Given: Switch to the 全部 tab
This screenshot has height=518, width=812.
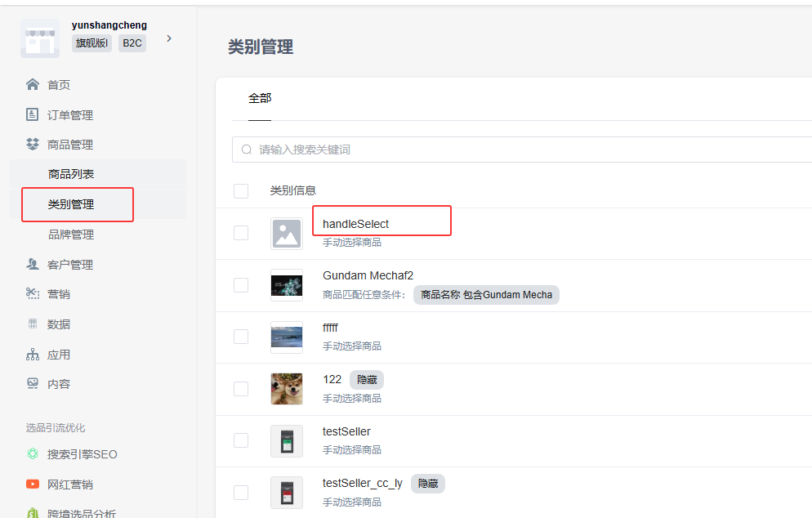Looking at the screenshot, I should click(260, 98).
